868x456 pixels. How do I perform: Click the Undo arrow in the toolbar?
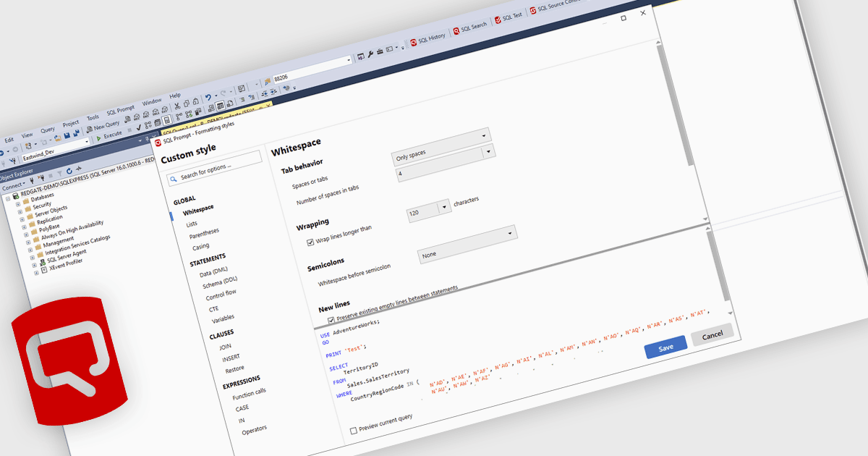[208, 98]
